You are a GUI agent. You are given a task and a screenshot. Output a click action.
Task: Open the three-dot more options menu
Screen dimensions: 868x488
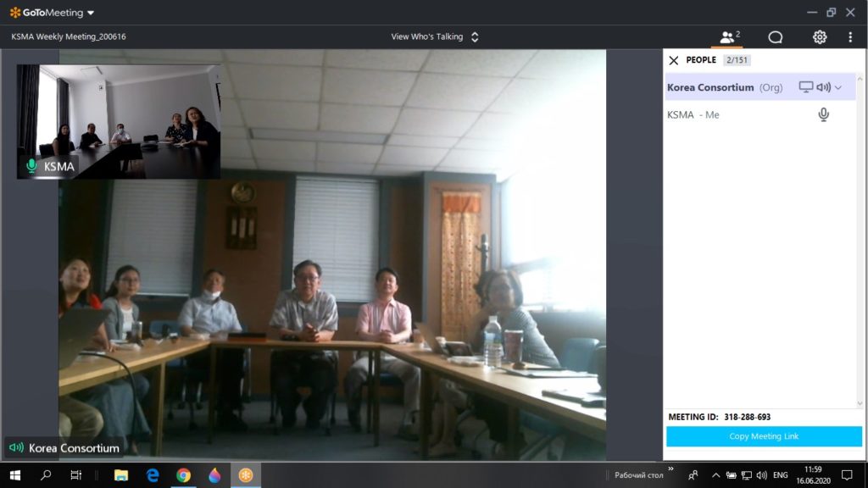pos(850,37)
